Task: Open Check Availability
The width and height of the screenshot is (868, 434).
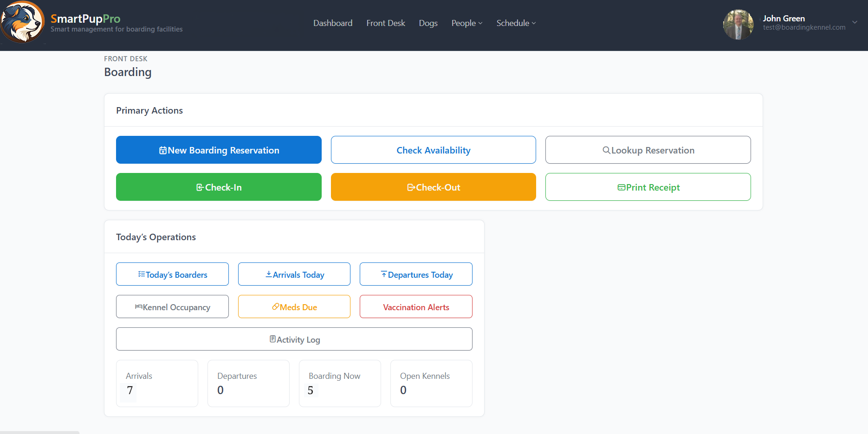Action: pos(433,150)
